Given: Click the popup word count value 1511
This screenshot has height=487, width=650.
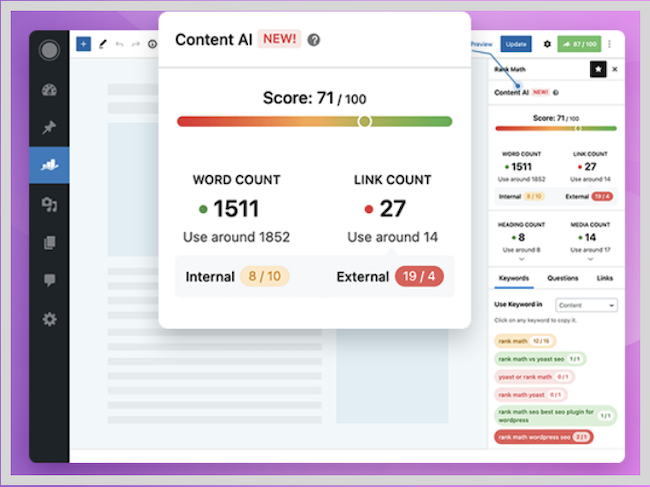Looking at the screenshot, I should point(236,208).
